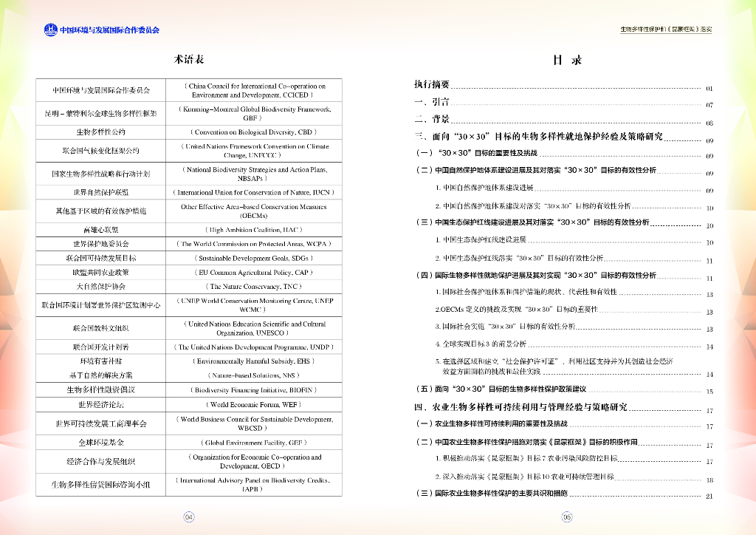Click the cell Environmentally Harmful Subsidy, EHS
Screen dimensions: 756x535
pos(254,361)
